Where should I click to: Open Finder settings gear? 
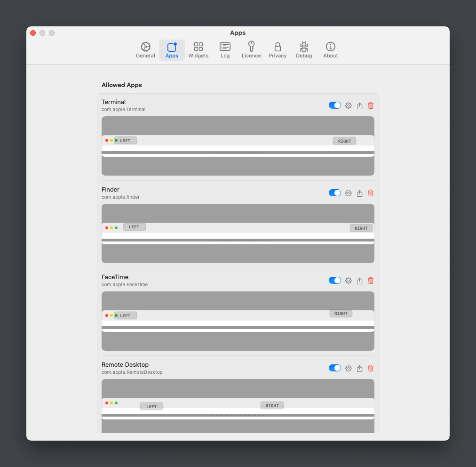[348, 193]
